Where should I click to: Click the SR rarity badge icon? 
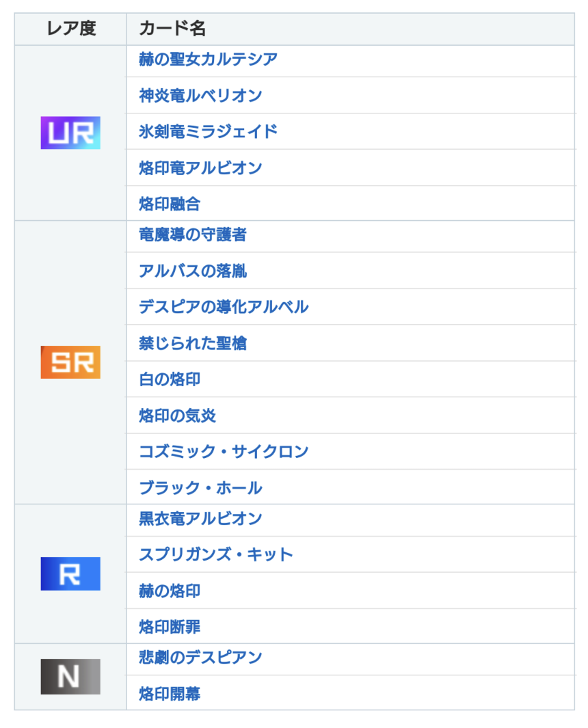[70, 362]
